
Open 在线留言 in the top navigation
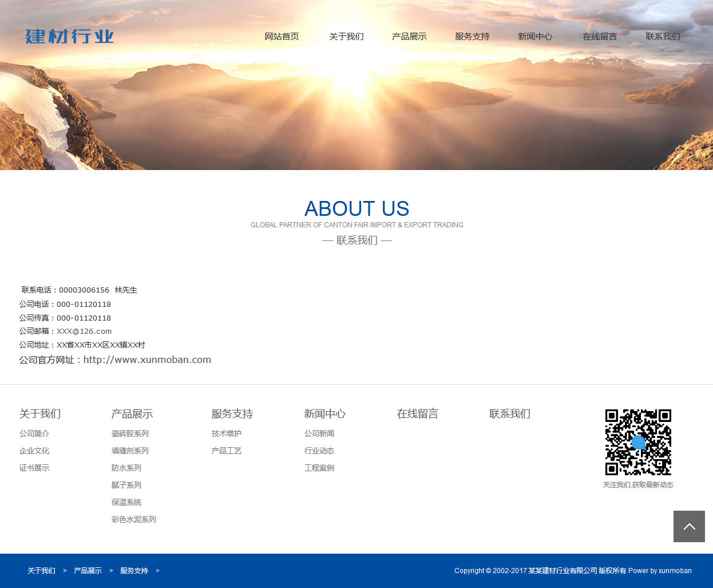pos(600,37)
